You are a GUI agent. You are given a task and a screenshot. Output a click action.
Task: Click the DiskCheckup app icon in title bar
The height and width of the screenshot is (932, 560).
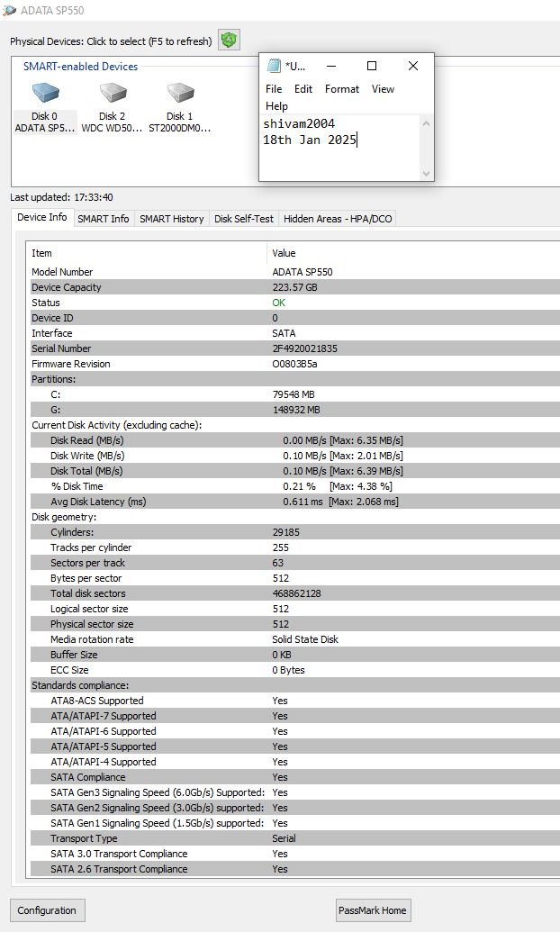click(x=10, y=10)
